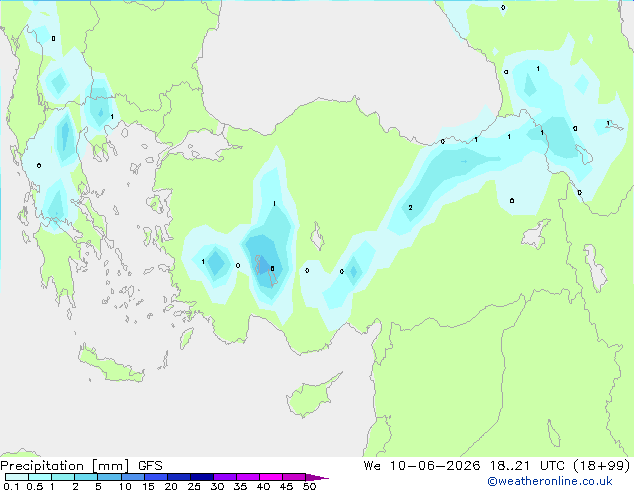The width and height of the screenshot is (634, 490).
Task: Click the legend label '0.5'
Action: (35, 486)
